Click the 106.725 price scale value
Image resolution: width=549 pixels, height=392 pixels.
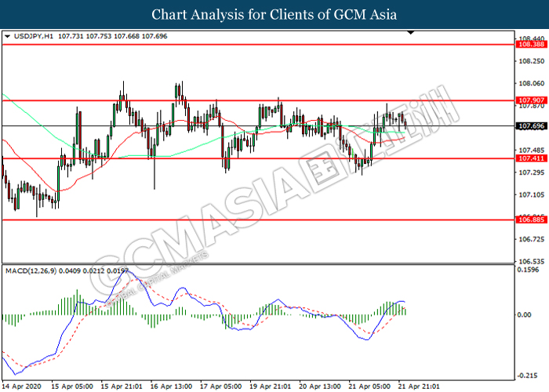coord(532,239)
